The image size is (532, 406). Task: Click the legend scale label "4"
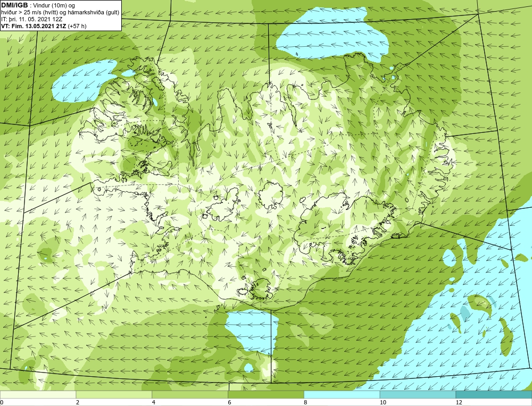point(154,402)
